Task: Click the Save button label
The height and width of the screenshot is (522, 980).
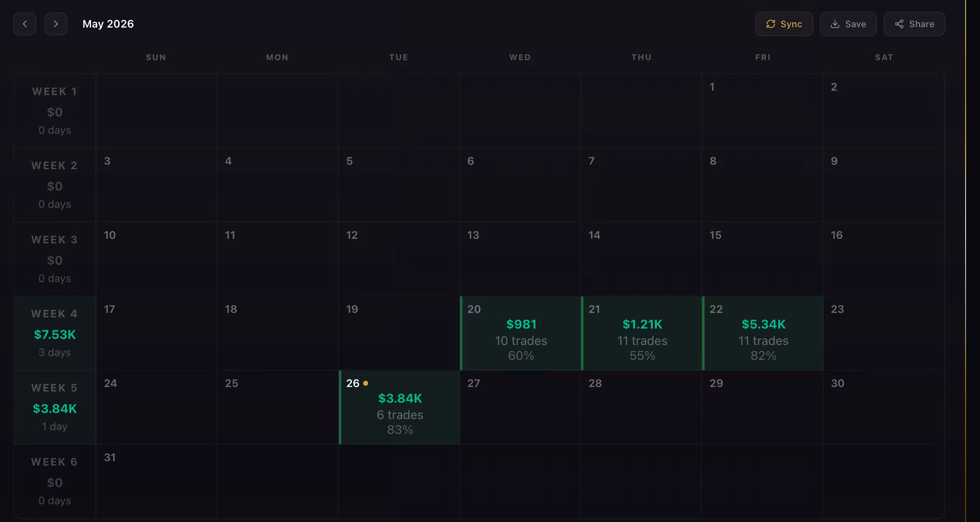Action: [855, 24]
